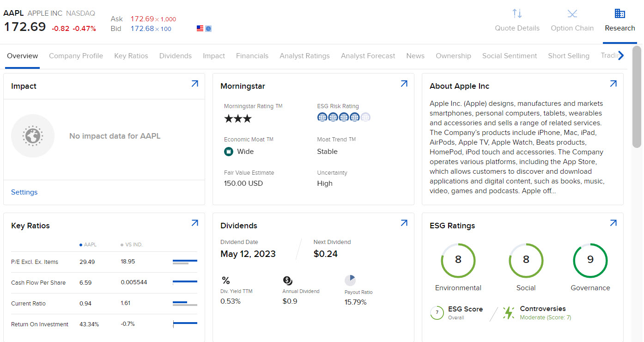The image size is (644, 342).
Task: Expand the Morningstar card with its arrow
Action: point(404,84)
